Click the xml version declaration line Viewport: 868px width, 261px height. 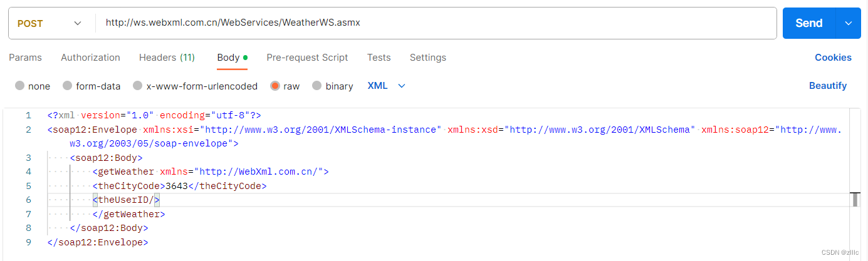click(154, 116)
